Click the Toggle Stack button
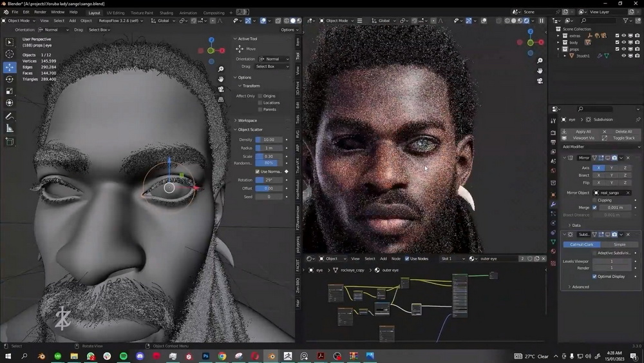The height and width of the screenshot is (363, 644). coord(621,138)
